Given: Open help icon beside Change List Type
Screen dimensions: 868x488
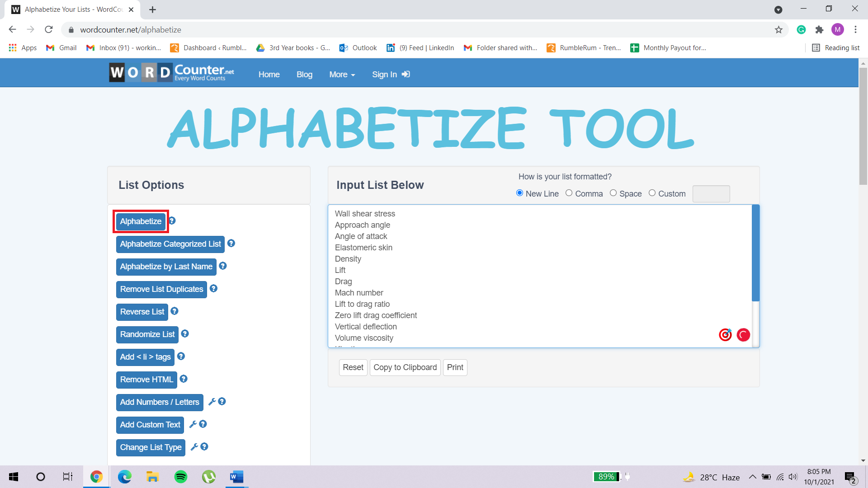Looking at the screenshot, I should pyautogui.click(x=204, y=446).
